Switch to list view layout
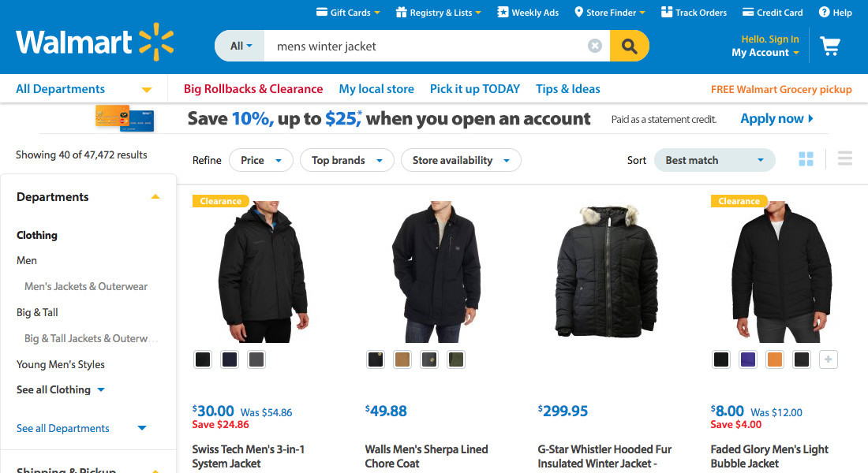Screen dimensions: 868x473 coord(845,159)
